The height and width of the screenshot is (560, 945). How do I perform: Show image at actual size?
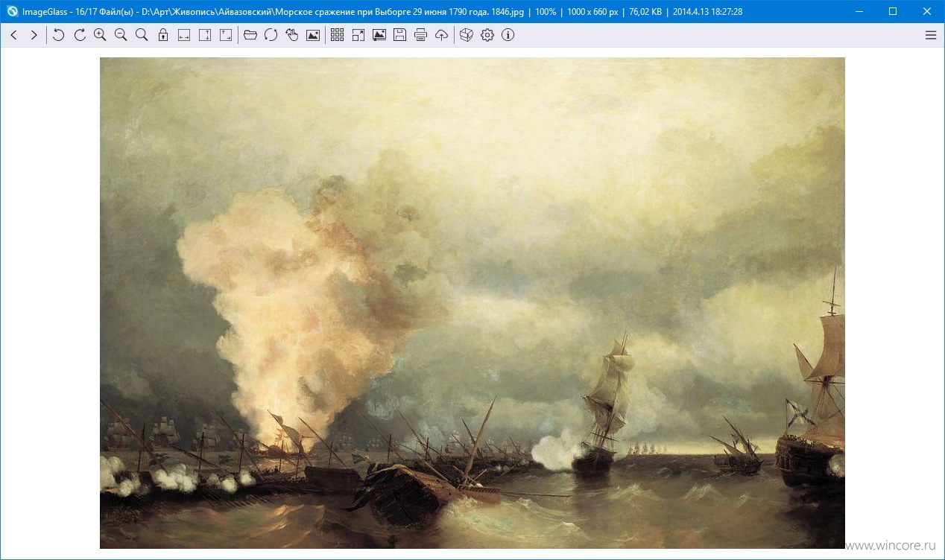click(142, 35)
